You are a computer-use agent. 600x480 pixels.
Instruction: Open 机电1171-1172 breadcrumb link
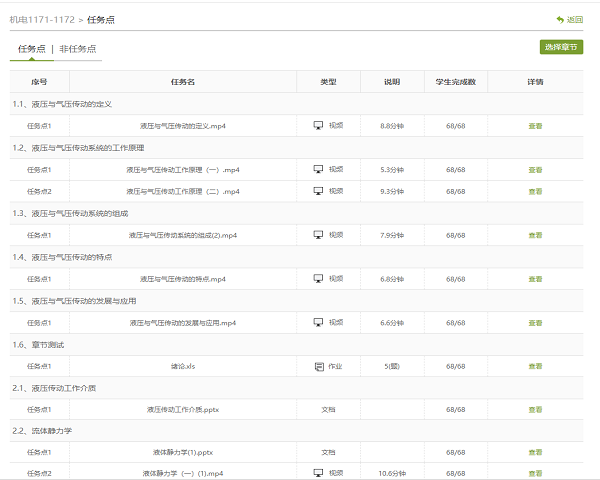tap(44, 19)
